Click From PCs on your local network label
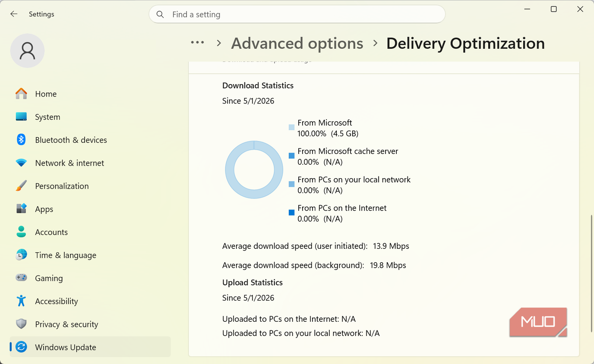This screenshot has height=364, width=594. coord(354,180)
